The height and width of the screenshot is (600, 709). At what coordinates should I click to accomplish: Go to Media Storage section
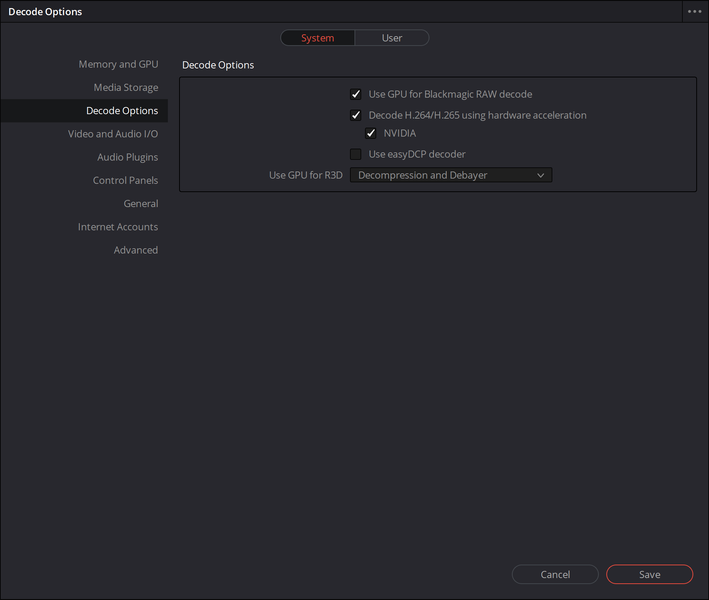[x=126, y=88]
